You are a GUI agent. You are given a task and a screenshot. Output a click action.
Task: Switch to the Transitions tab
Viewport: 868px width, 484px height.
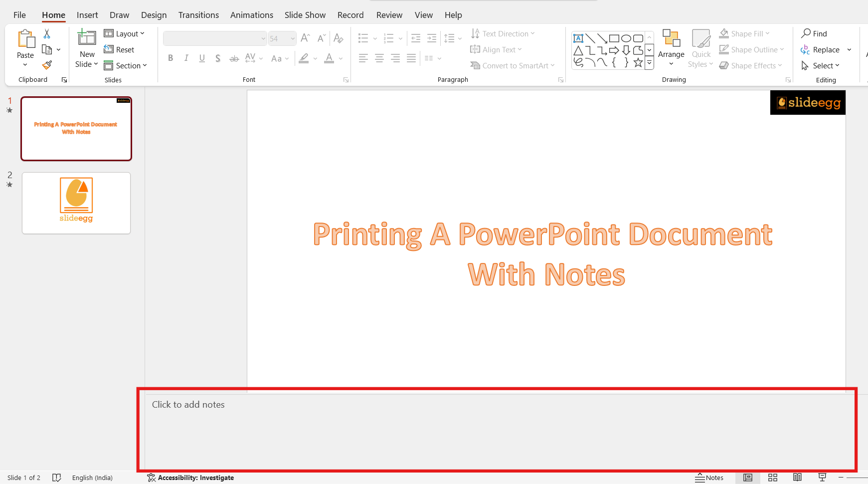(198, 14)
